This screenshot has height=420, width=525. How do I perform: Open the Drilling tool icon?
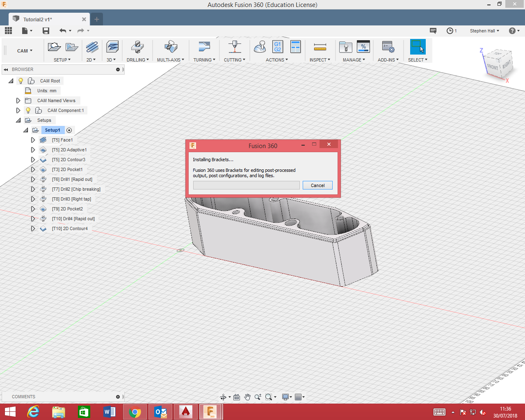[x=137, y=47]
